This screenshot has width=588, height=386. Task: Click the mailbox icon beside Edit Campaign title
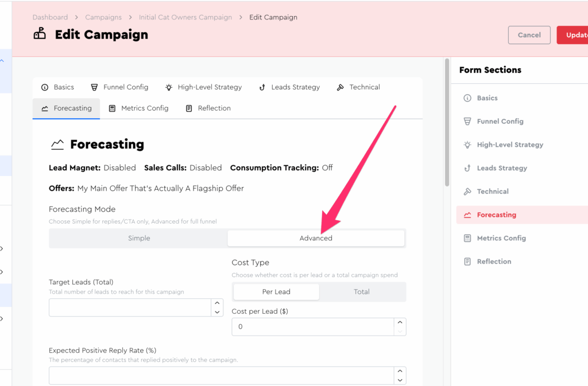point(40,34)
